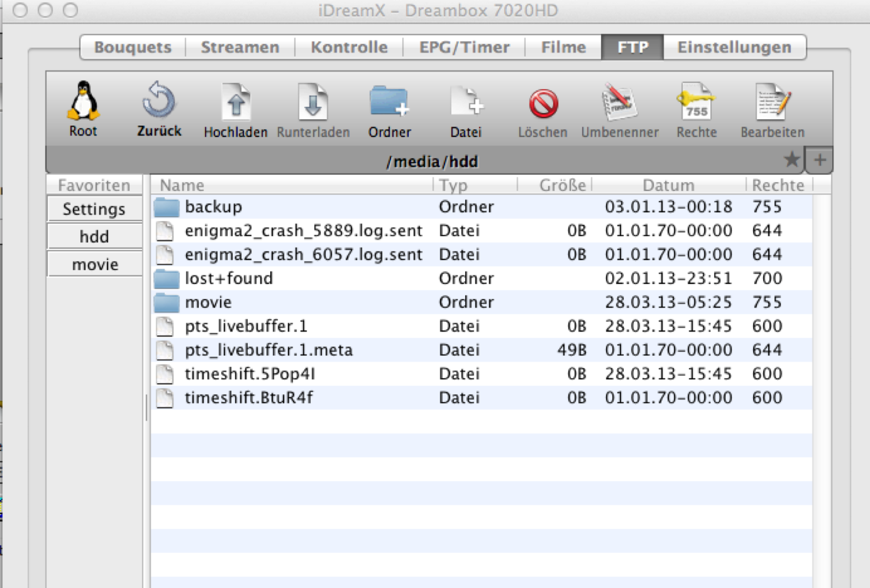The image size is (870, 588).
Task: Create a new file with Datei icon
Action: (466, 102)
